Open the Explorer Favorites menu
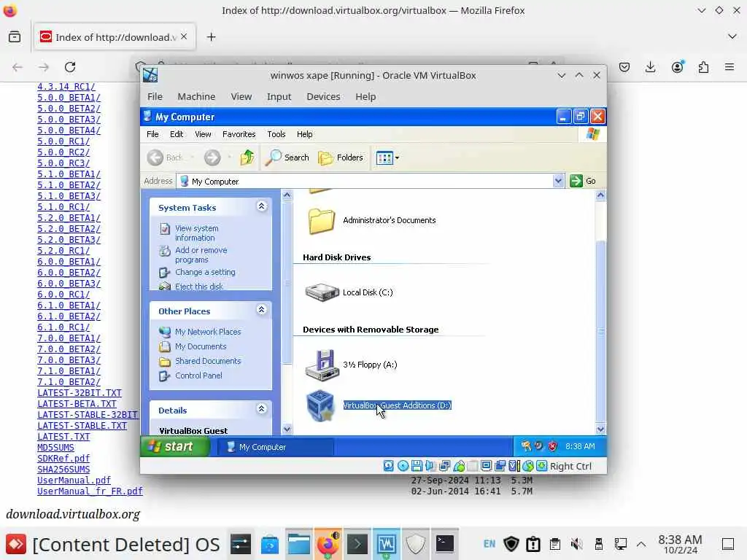Screen dimensions: 747x560 click(x=239, y=134)
